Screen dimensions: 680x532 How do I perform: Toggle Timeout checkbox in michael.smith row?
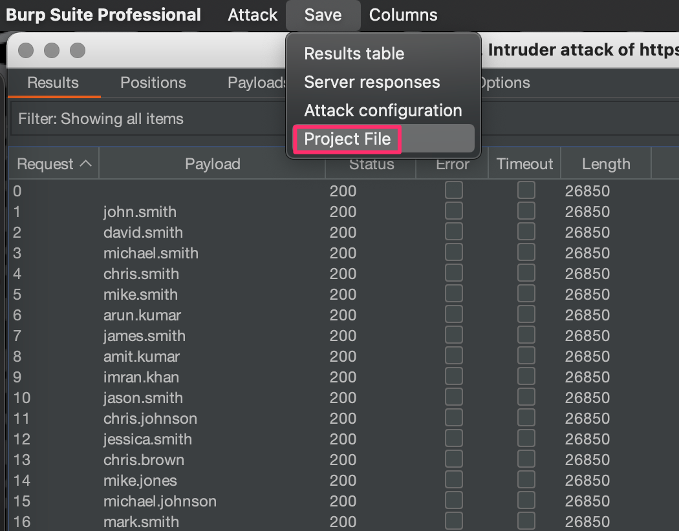click(x=526, y=253)
